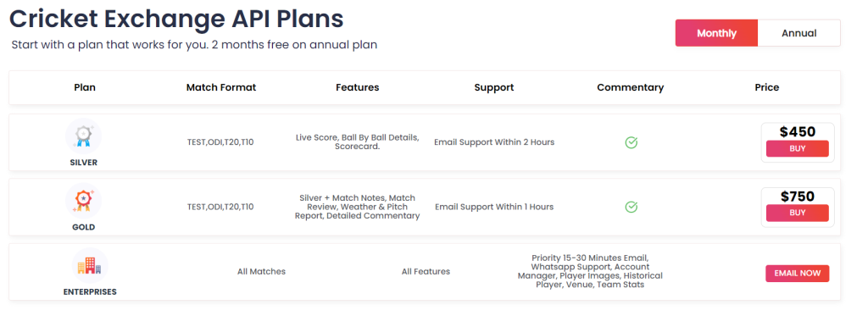Click the Silver commentary green checkmark
868x327 pixels.
tap(631, 143)
